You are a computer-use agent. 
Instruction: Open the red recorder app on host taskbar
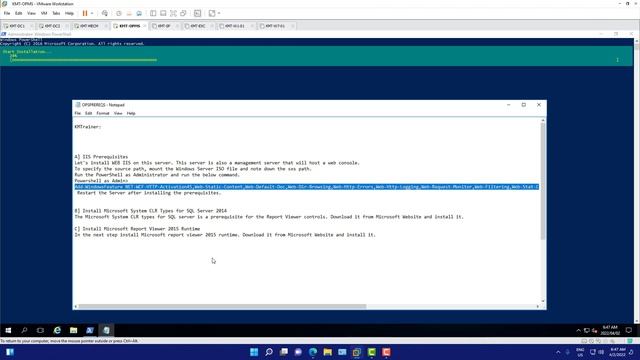point(386,352)
